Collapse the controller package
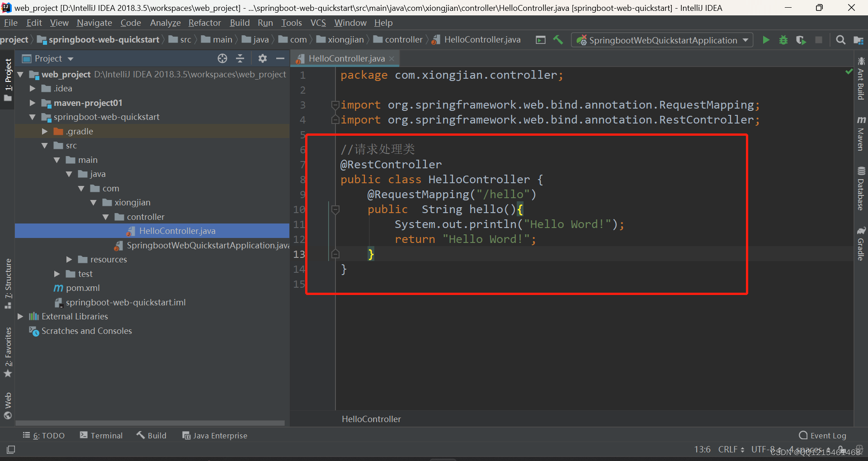Screen dimensions: 868x461 (x=106, y=217)
